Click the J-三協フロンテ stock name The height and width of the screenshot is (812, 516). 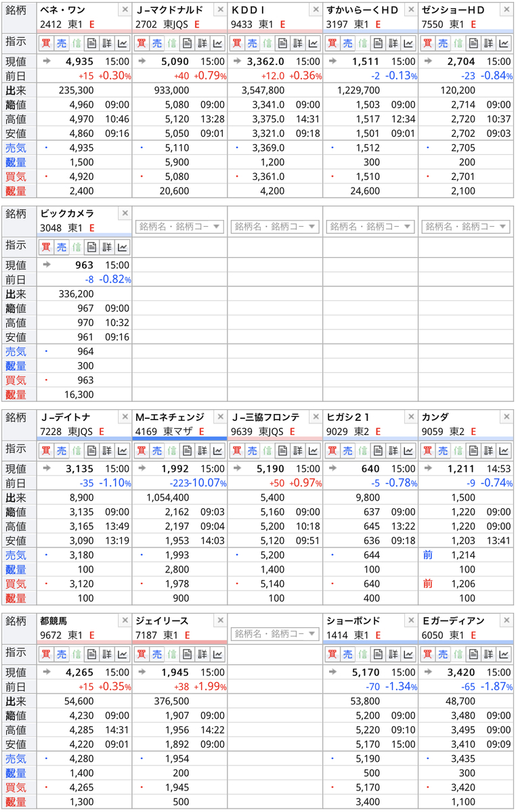(x=265, y=418)
